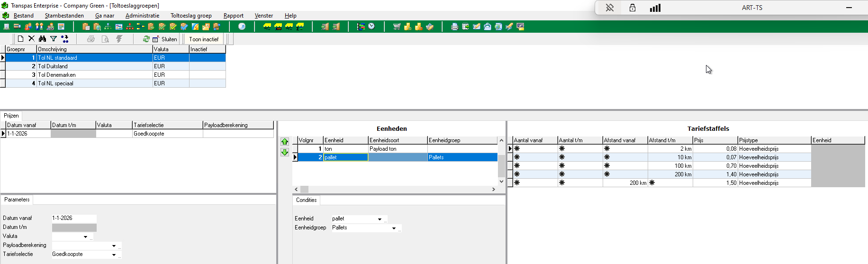Click the colored planning bars icon

point(361,27)
